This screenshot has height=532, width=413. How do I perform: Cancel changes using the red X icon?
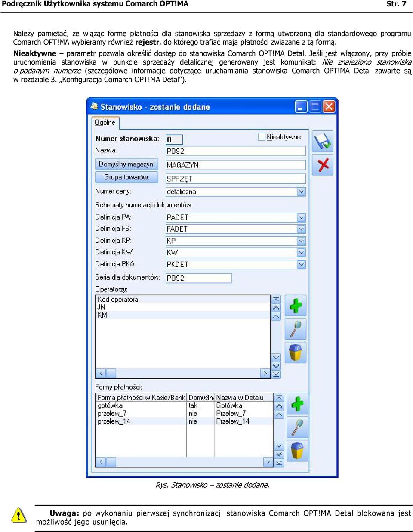tap(323, 164)
